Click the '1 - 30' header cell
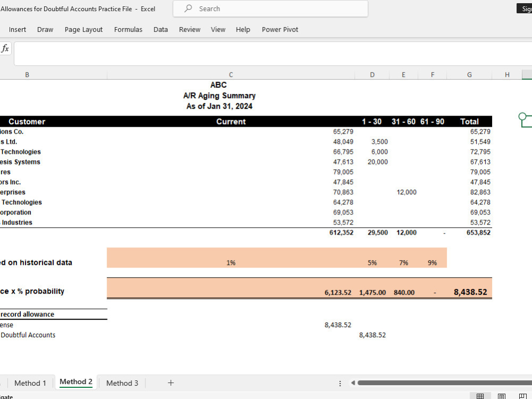 (x=372, y=121)
